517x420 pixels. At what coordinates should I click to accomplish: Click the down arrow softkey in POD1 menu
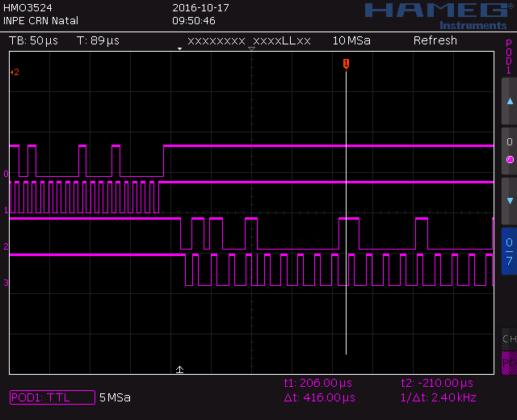(510, 201)
